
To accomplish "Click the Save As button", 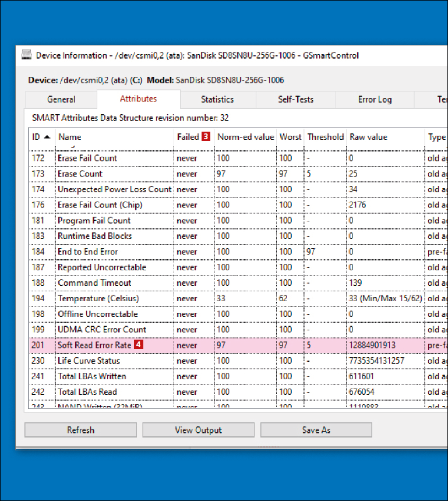I will click(316, 430).
